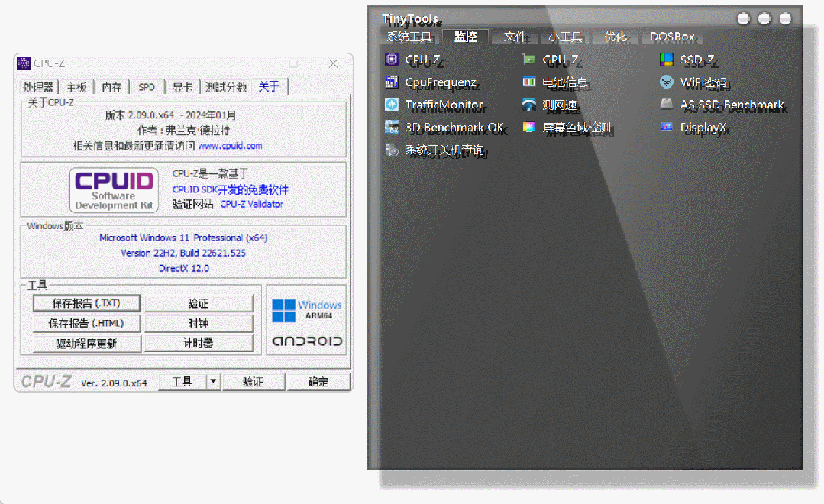The image size is (824, 504).
Task: Open the 系统工具 tab in TinyTools
Action: click(x=409, y=37)
